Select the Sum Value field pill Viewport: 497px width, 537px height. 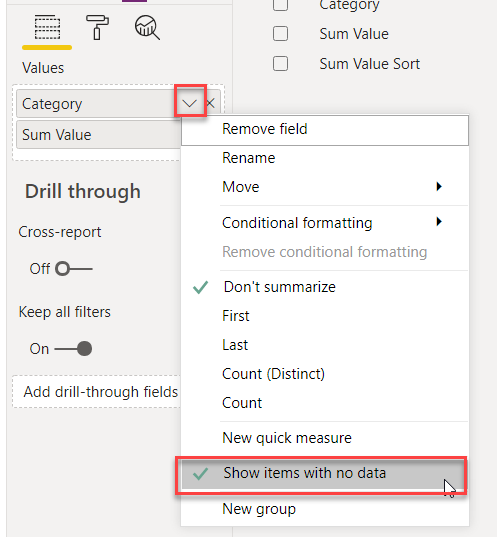pyautogui.click(x=99, y=135)
